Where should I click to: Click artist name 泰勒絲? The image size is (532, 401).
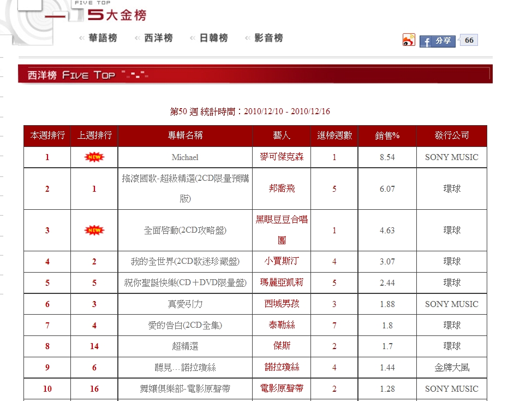[282, 325]
